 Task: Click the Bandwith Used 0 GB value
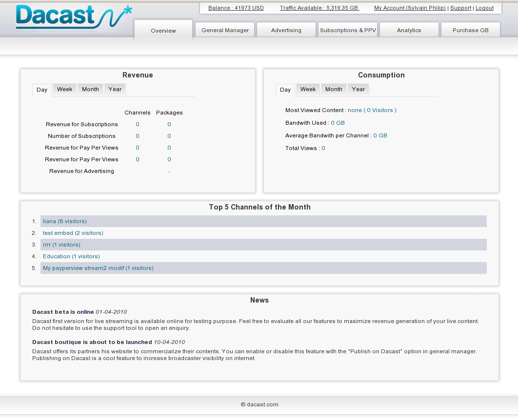click(338, 123)
